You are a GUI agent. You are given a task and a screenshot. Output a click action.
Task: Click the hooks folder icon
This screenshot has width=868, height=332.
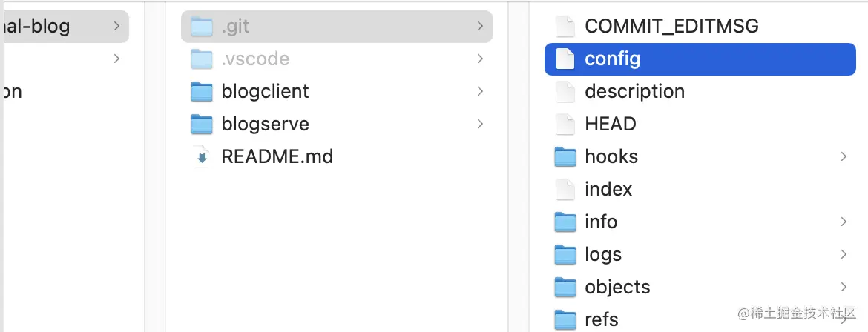pos(565,156)
